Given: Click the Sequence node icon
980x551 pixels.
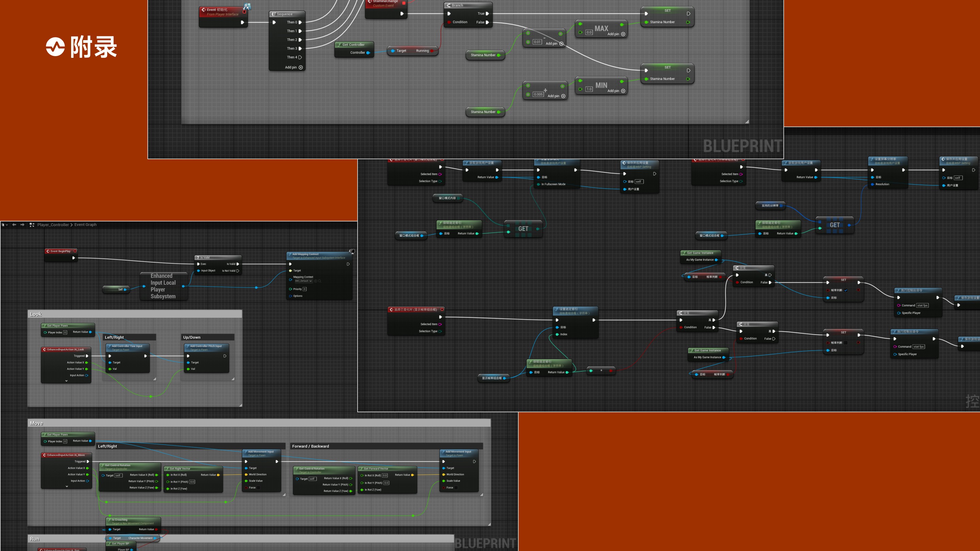Looking at the screenshot, I should pyautogui.click(x=274, y=14).
